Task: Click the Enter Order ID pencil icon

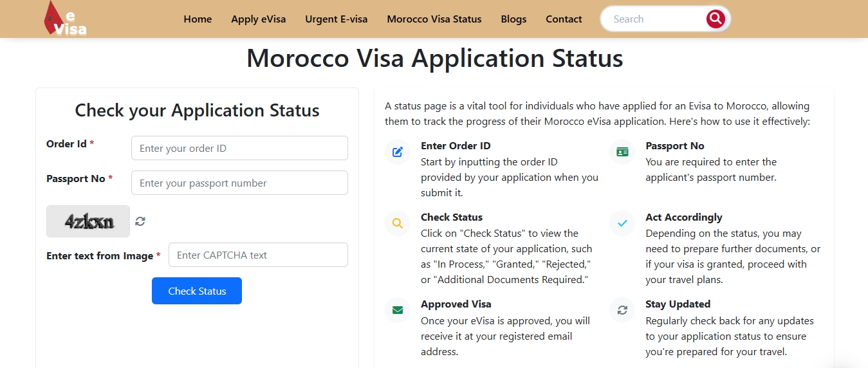Action: [398, 152]
